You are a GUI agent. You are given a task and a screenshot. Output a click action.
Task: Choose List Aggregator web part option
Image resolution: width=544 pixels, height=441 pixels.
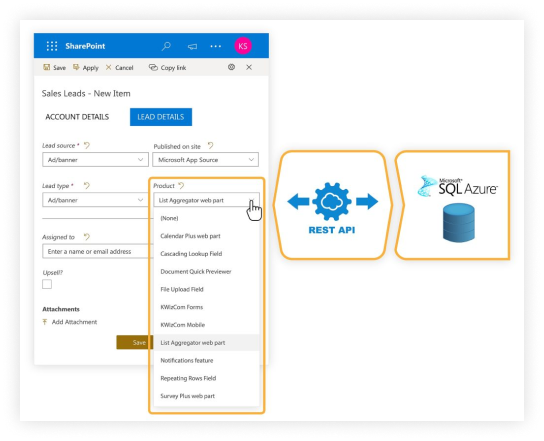[206, 342]
